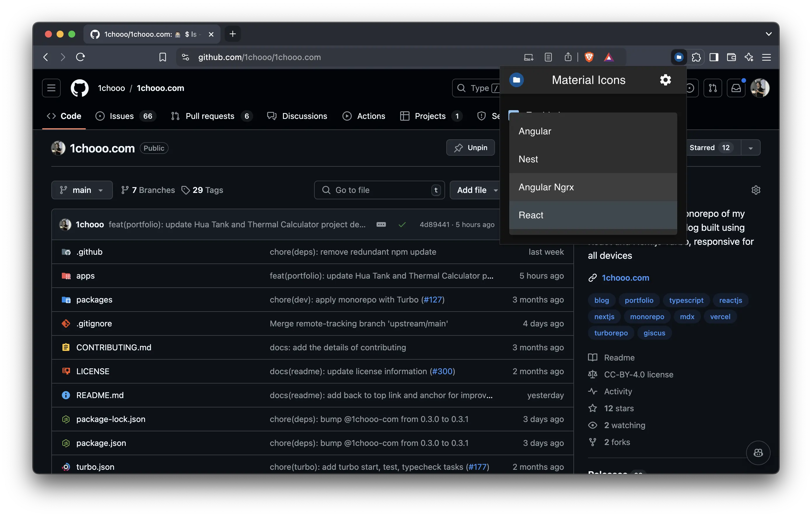This screenshot has width=812, height=517.
Task: Click the typescript topic tag
Action: point(686,300)
